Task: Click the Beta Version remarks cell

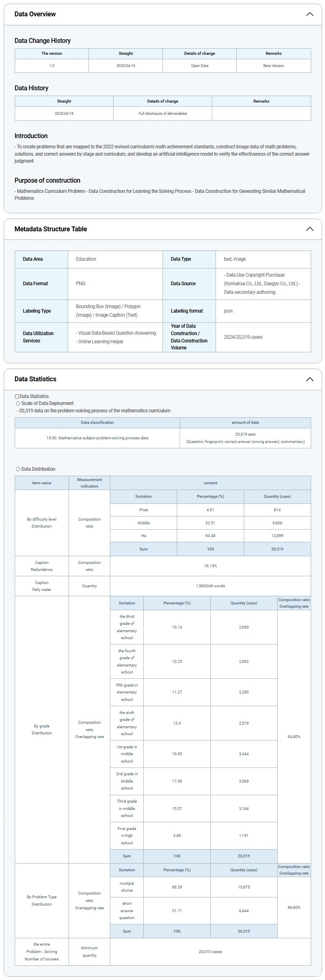Action: pos(274,66)
